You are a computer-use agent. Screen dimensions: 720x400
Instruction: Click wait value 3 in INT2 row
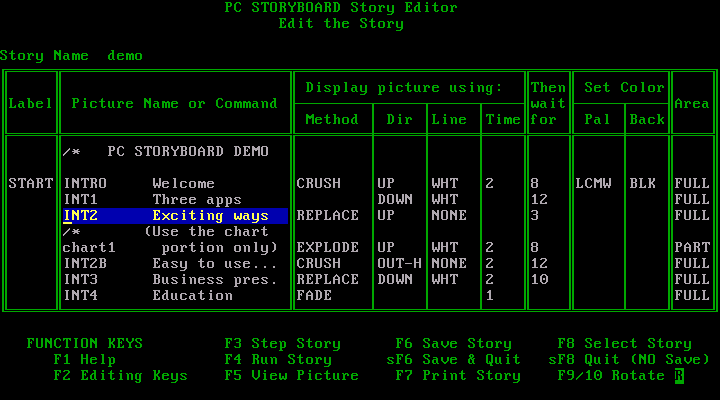(534, 216)
